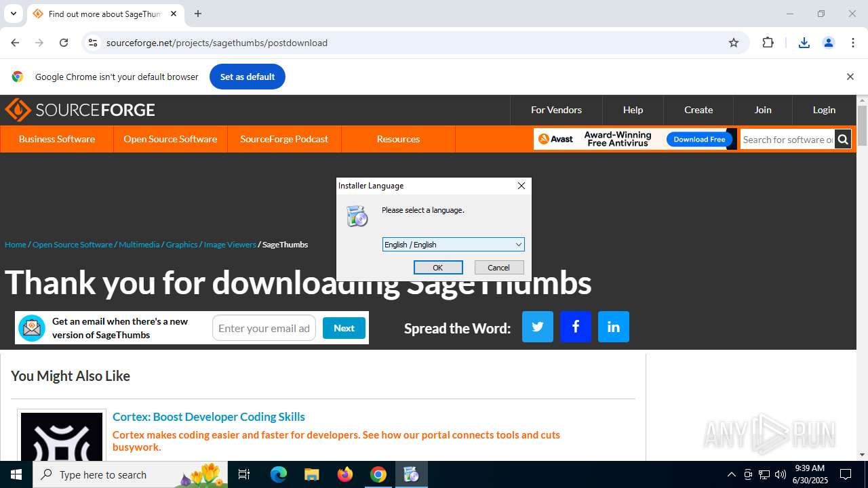View site information icon in address bar

(93, 43)
